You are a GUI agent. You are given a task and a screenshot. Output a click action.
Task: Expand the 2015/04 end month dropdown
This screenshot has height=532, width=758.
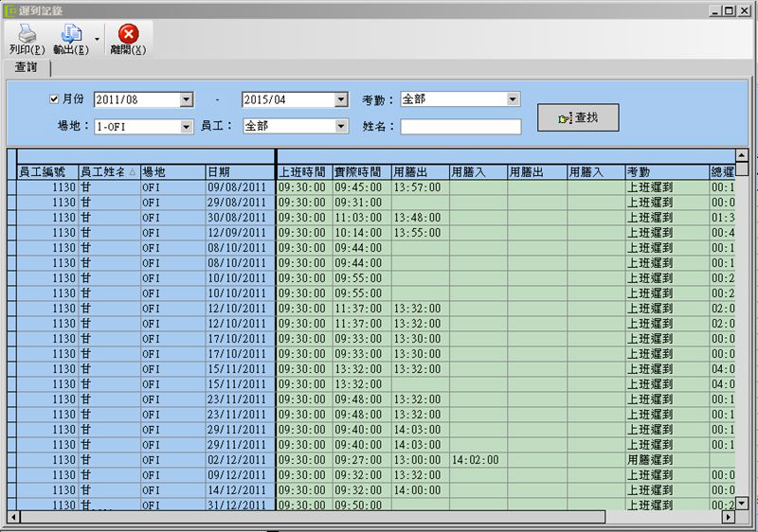(x=341, y=99)
